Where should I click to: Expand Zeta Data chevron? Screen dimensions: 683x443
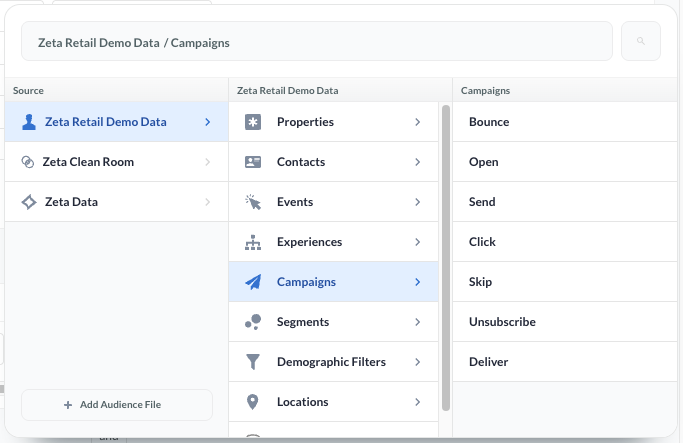coord(208,202)
